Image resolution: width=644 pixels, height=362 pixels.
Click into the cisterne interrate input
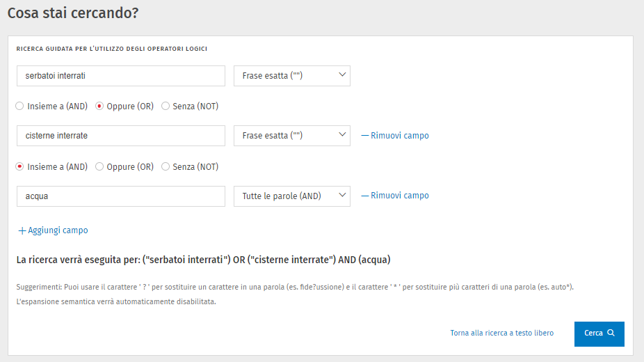coord(121,136)
